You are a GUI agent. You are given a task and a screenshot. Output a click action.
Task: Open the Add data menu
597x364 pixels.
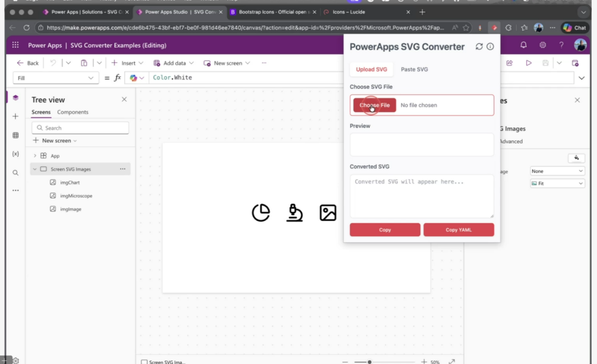click(x=174, y=63)
